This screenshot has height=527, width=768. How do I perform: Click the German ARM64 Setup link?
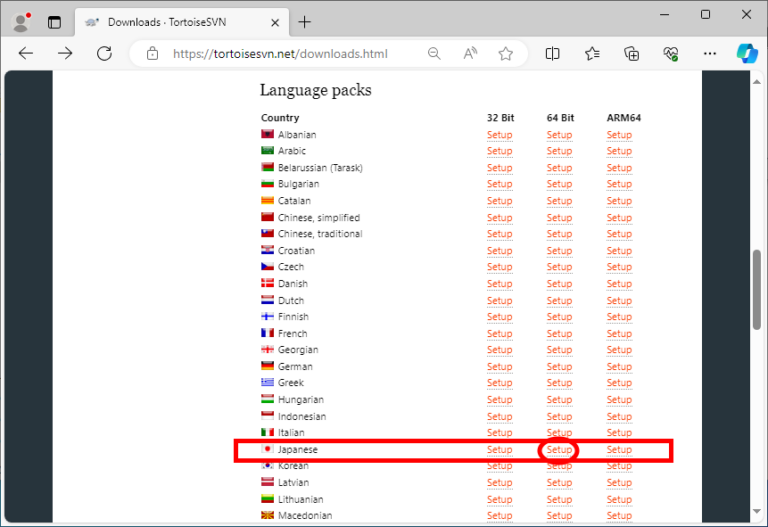click(x=619, y=367)
